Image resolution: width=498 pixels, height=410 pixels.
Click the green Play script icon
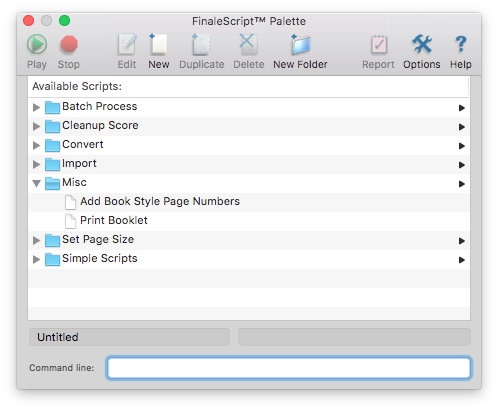37,44
